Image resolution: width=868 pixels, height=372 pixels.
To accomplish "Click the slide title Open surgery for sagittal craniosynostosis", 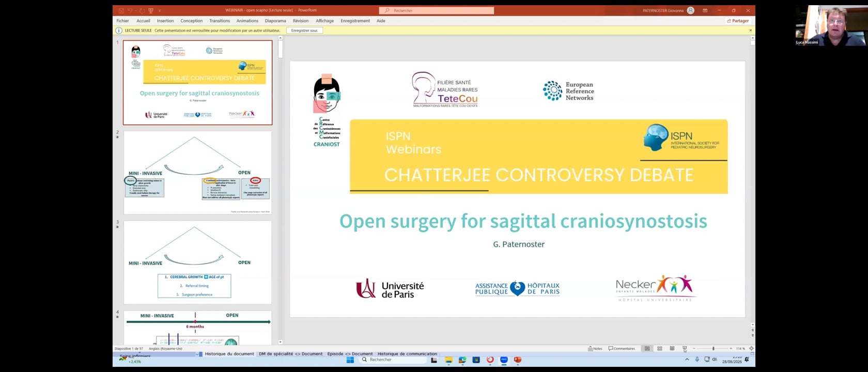I will 523,221.
